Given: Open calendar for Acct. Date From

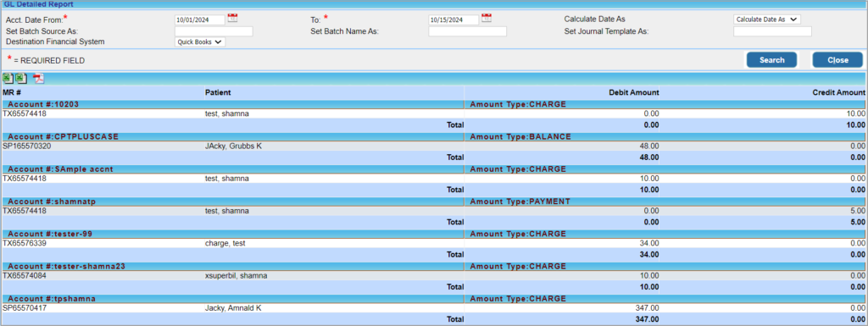Looking at the screenshot, I should pyautogui.click(x=232, y=19).
